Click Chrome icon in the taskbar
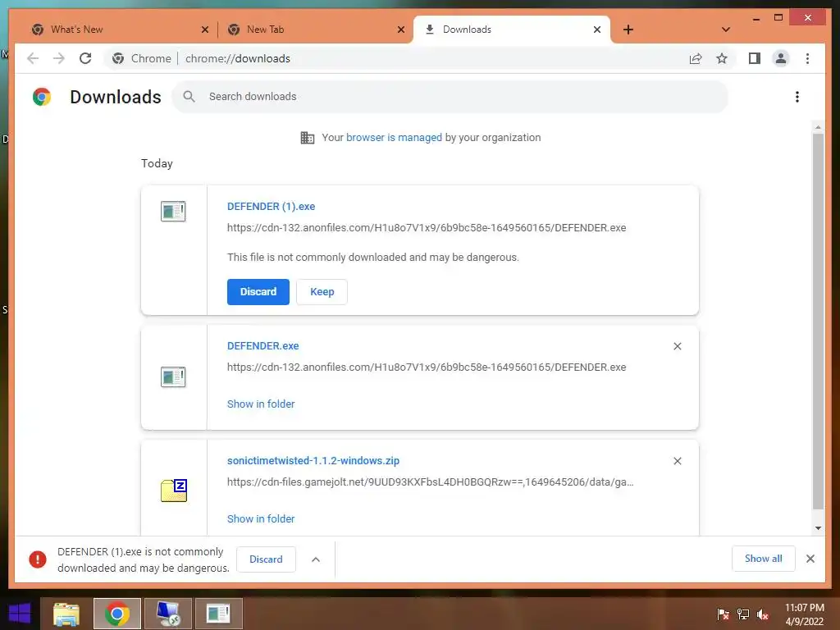Screen dimensions: 840x630 tap(116, 614)
